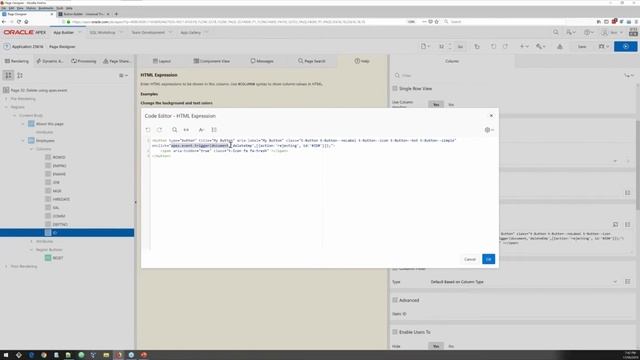Set Use Column Header to Yes

(436, 104)
